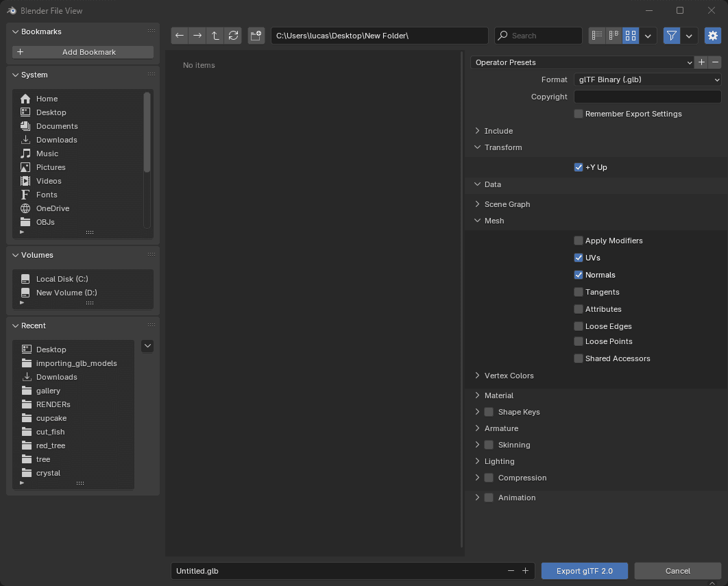
Task: Switch to vertical list display mode
Action: [596, 36]
